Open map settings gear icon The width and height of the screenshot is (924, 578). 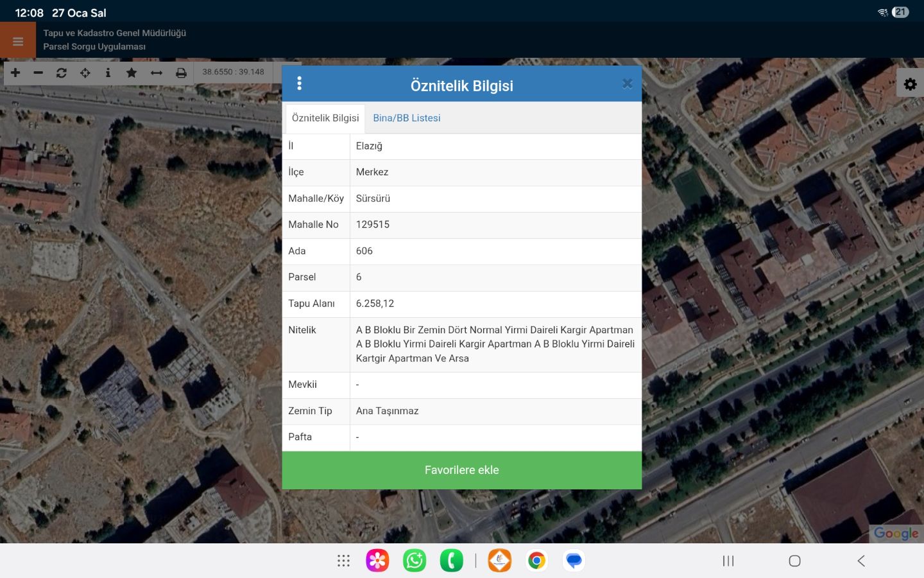click(x=910, y=84)
